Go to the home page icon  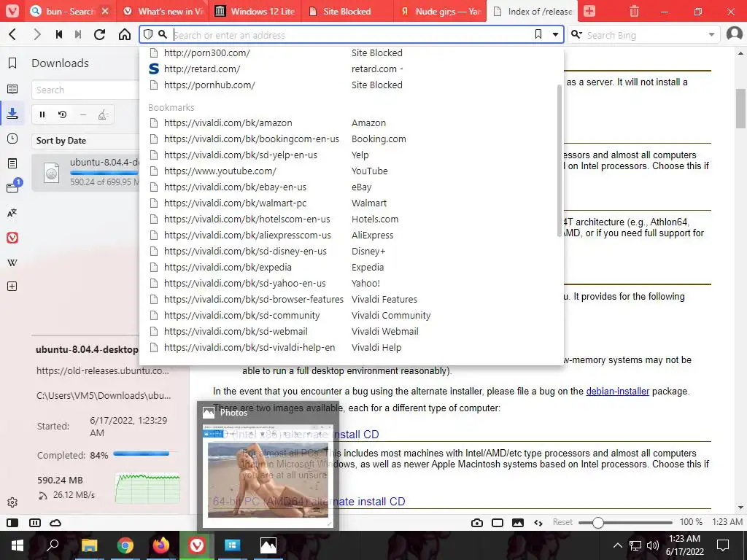[124, 34]
